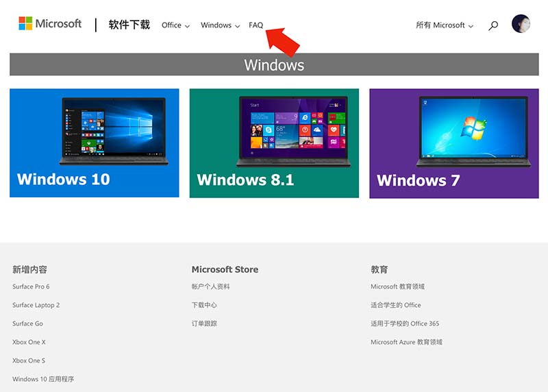Click Microsoft Azure 教育领域 link

tap(406, 342)
